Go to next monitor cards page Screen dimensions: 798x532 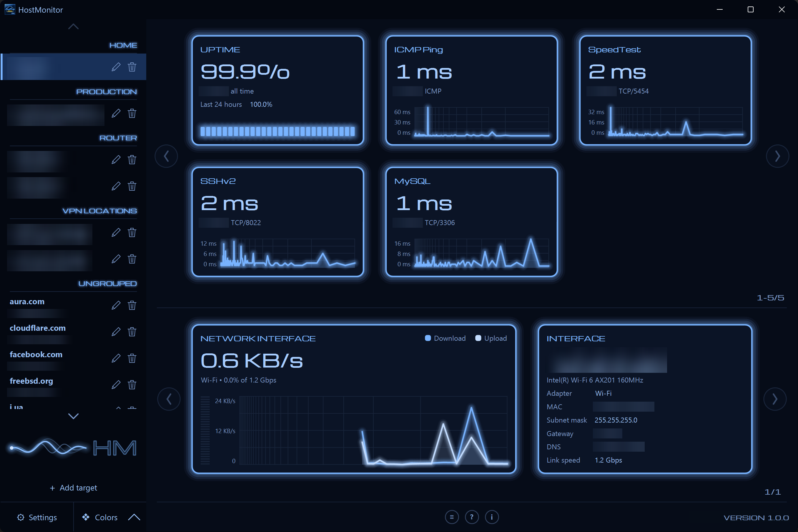coord(777,156)
